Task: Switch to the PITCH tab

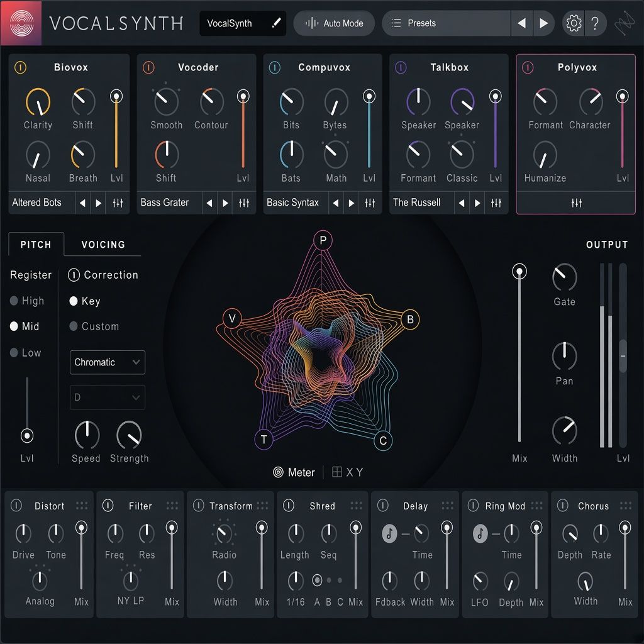Action: tap(36, 245)
